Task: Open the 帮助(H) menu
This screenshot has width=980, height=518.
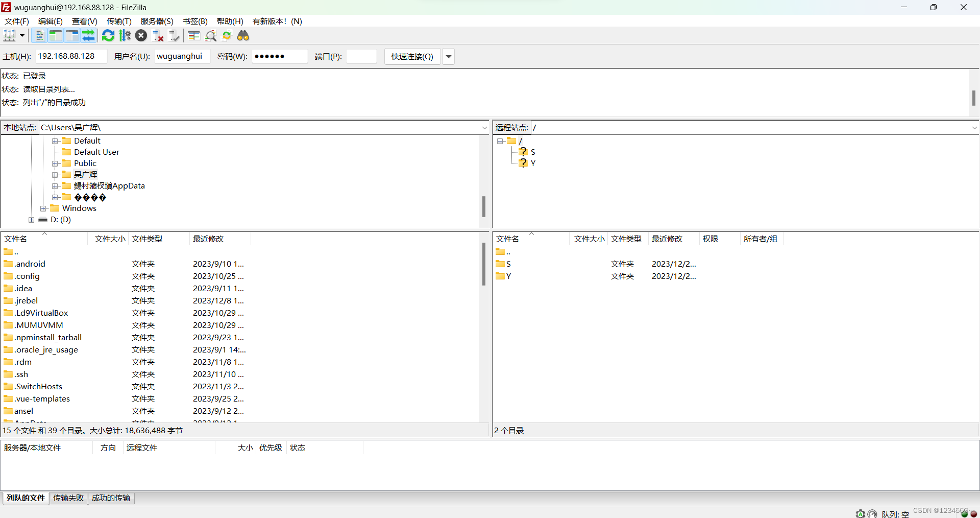Action: 230,21
